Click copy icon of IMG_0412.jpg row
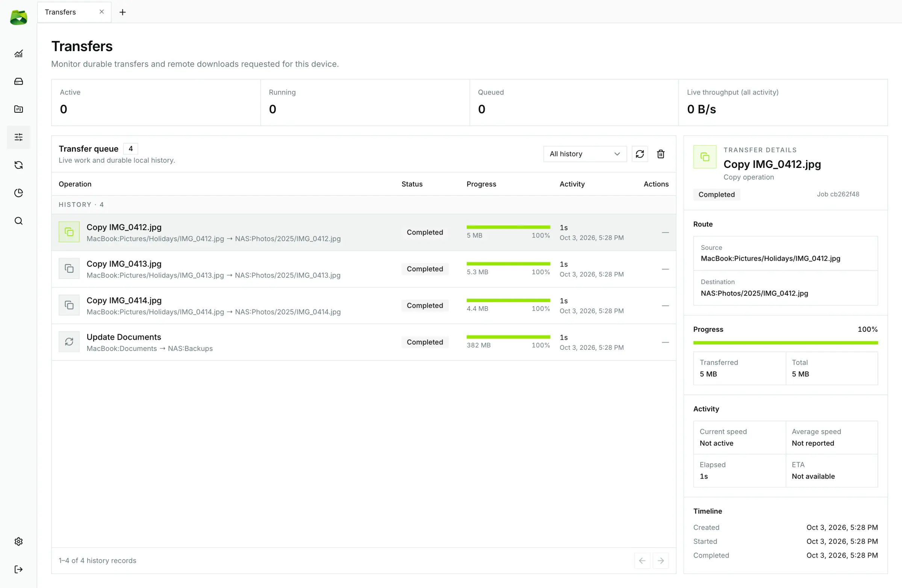The image size is (902, 588). (69, 232)
